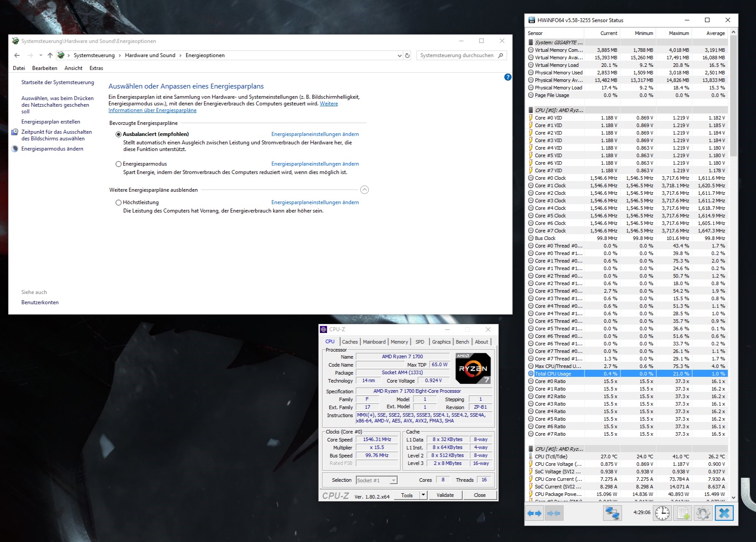Click the thermometer icon of CPU (Tctl/Tdie) row
The width and height of the screenshot is (756, 542).
(x=531, y=457)
